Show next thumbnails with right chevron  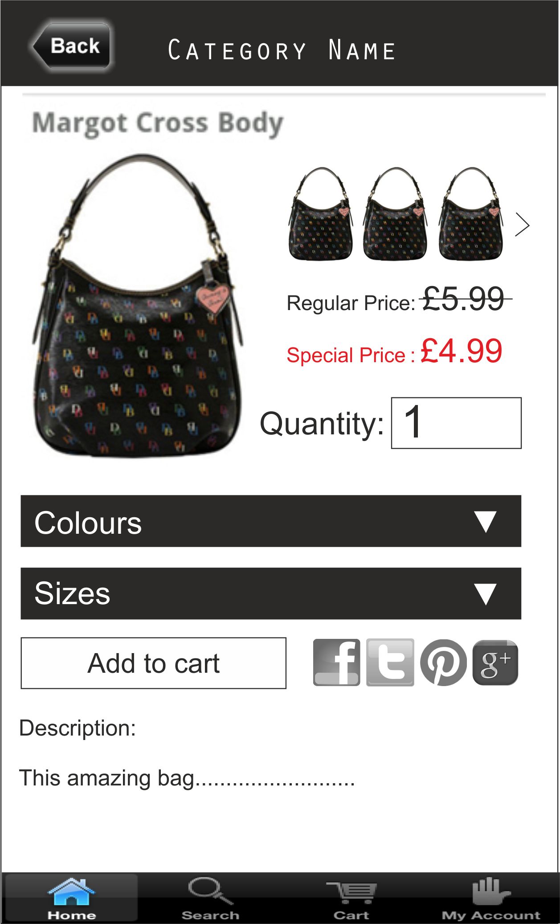(522, 225)
